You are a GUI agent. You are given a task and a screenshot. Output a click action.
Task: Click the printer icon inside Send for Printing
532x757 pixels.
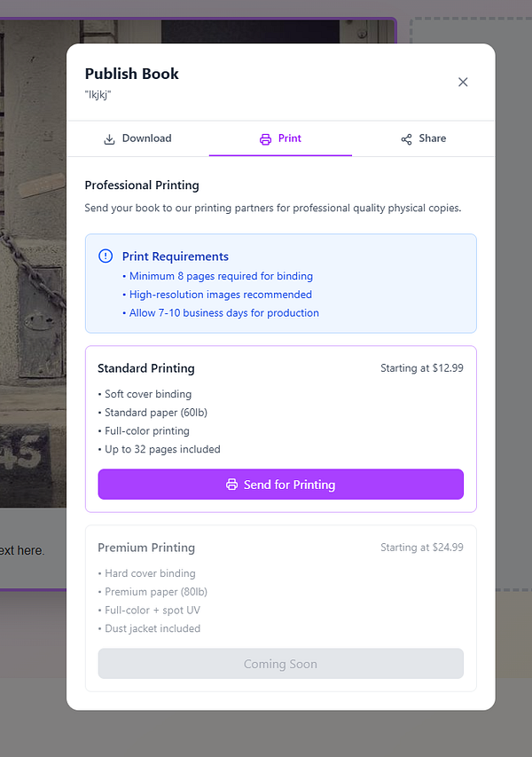click(x=231, y=485)
